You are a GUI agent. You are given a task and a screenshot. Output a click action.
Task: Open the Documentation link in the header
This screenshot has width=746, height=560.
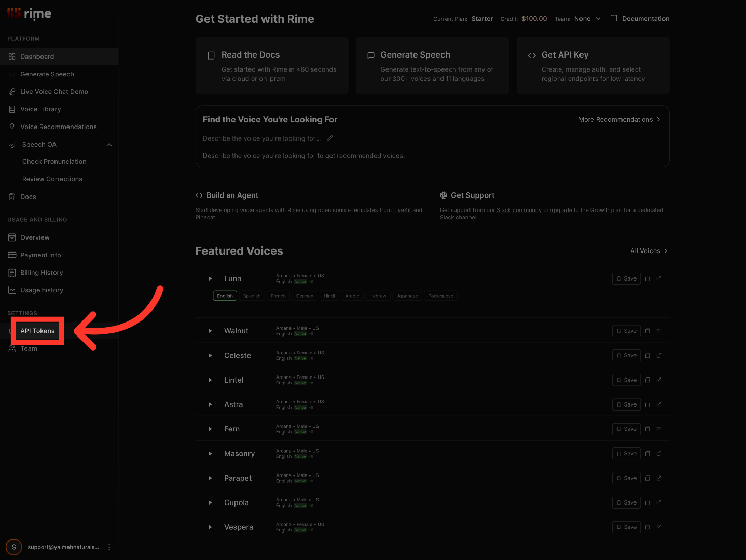coord(640,19)
